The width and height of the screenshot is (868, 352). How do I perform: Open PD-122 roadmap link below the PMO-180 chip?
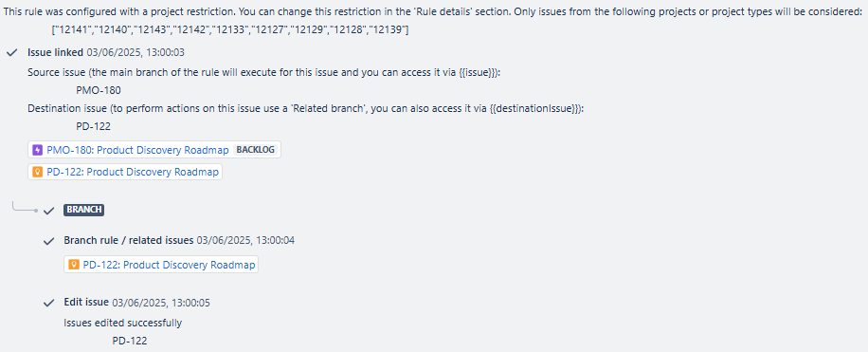point(133,172)
